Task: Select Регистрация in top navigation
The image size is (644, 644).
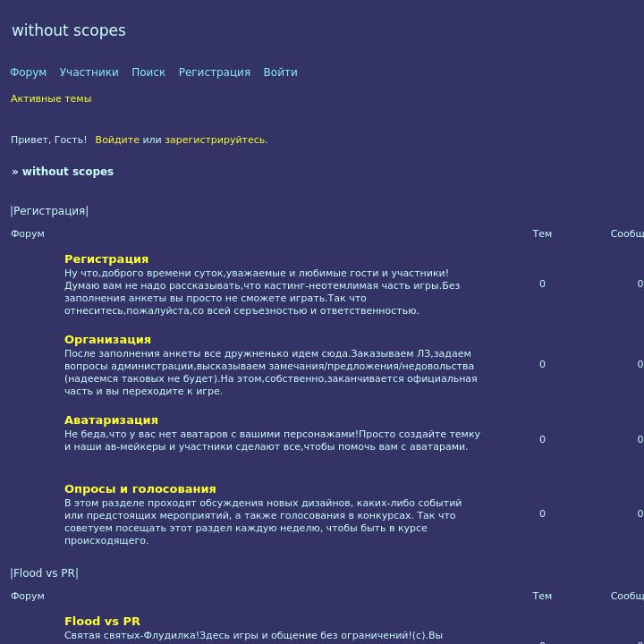Action: [x=214, y=72]
